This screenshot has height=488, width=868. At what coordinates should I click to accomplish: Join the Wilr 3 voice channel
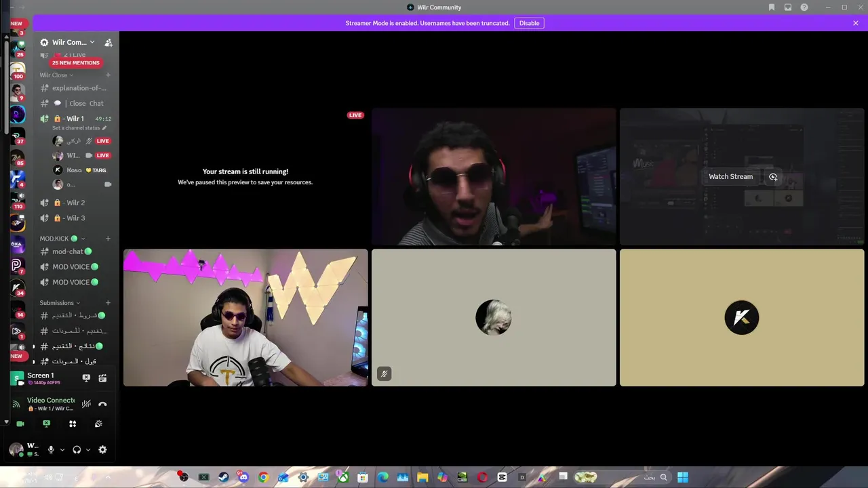75,218
